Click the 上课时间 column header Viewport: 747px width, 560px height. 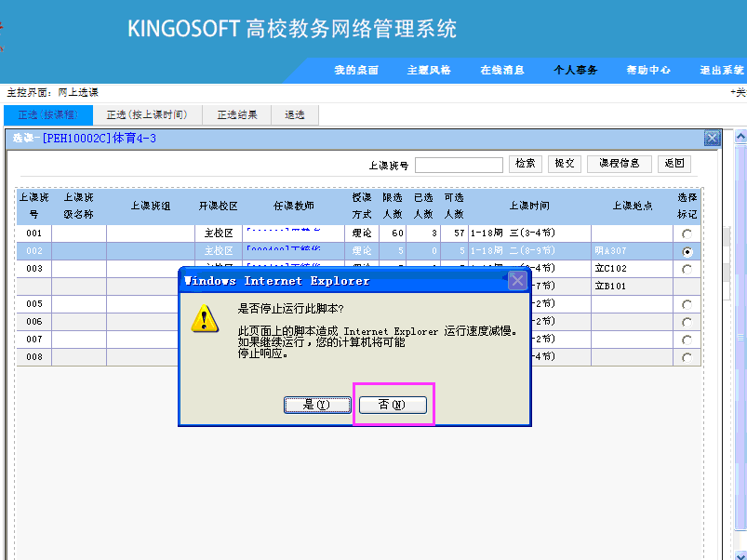click(529, 206)
